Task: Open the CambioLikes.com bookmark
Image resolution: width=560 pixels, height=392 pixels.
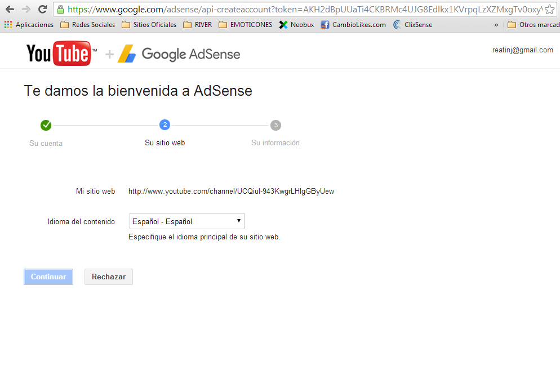Action: coord(353,25)
